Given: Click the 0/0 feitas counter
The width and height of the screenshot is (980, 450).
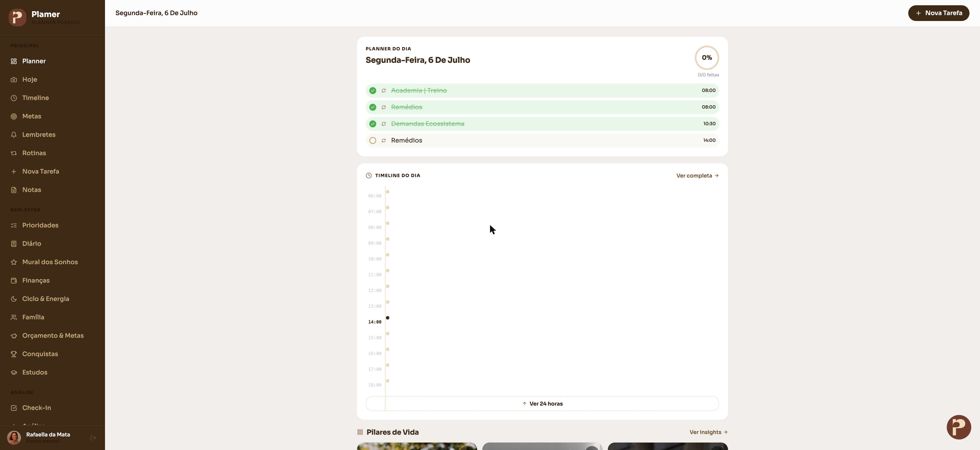Looking at the screenshot, I should (708, 75).
